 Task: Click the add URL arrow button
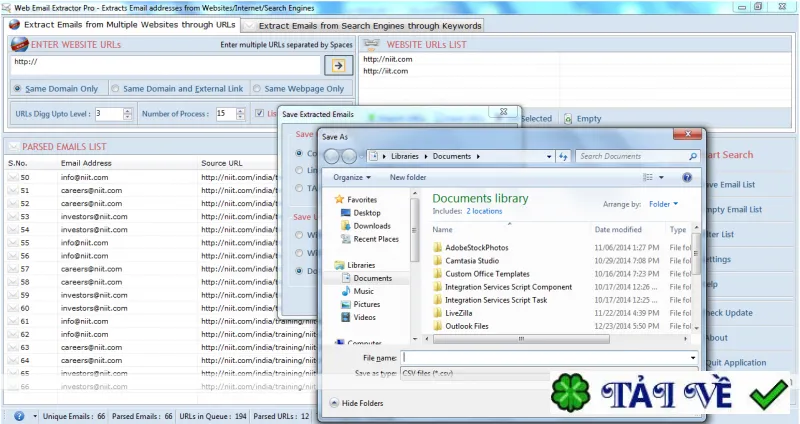pyautogui.click(x=338, y=65)
